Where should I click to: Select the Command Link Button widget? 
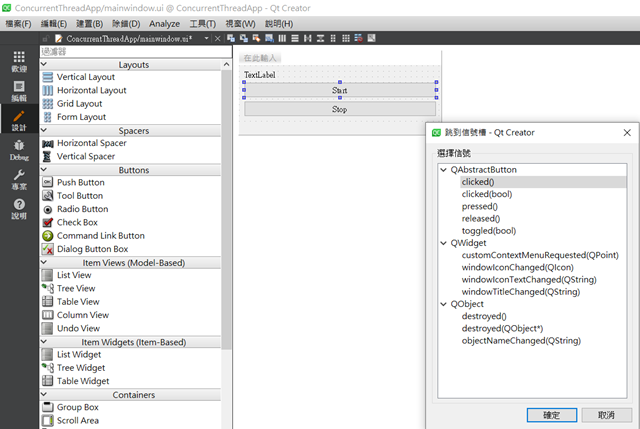100,236
